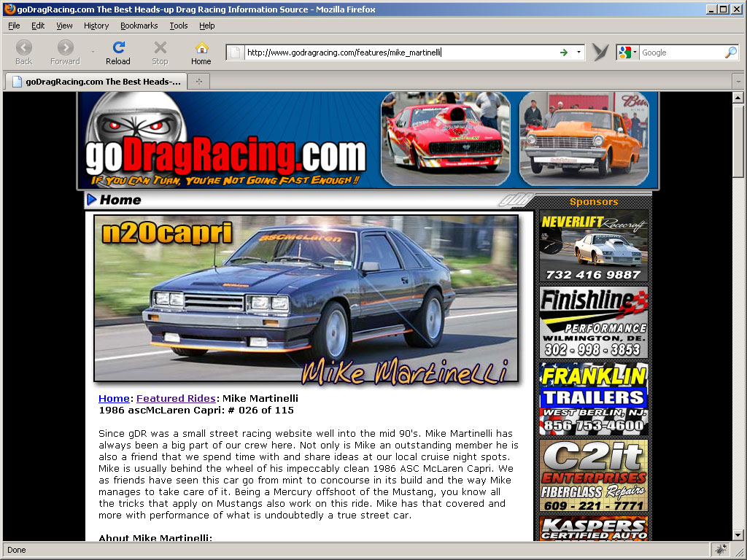Screen dimensions: 747x560
Task: Click the Forward navigation button
Action: (x=65, y=52)
